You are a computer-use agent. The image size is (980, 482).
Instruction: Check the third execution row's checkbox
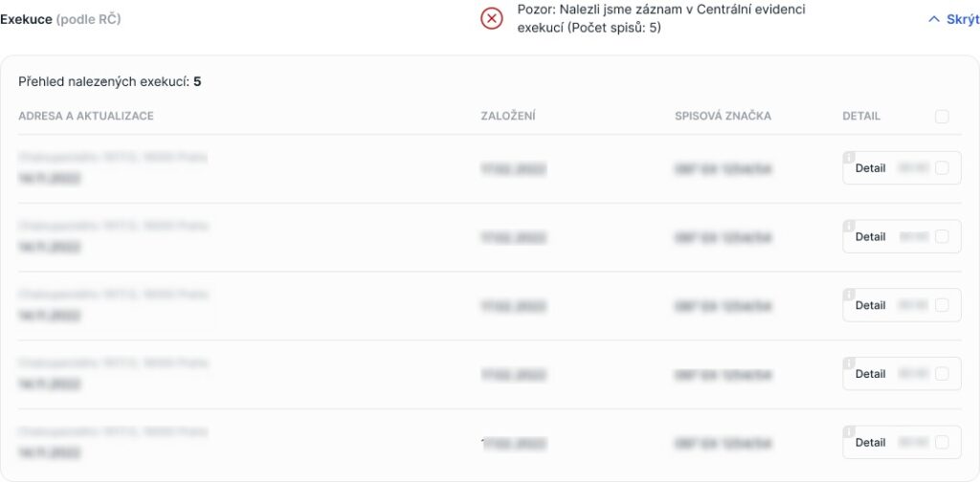coord(942,305)
